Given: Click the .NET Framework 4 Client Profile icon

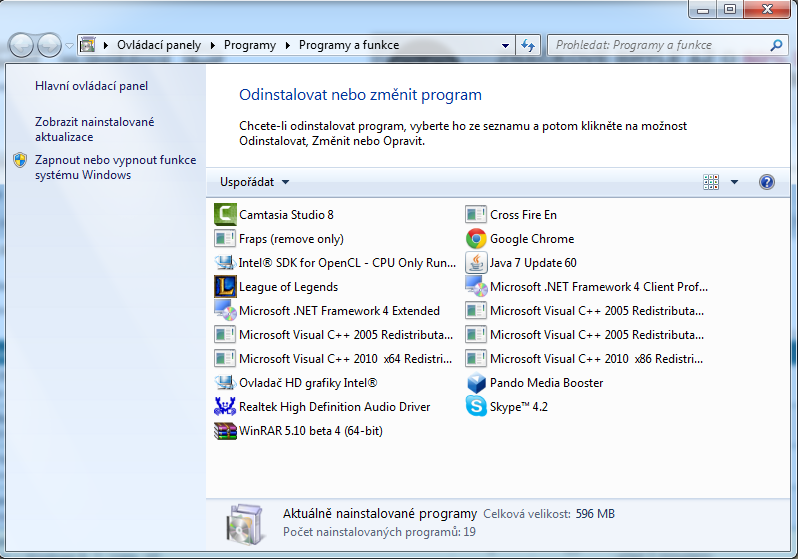Looking at the screenshot, I should coord(476,286).
